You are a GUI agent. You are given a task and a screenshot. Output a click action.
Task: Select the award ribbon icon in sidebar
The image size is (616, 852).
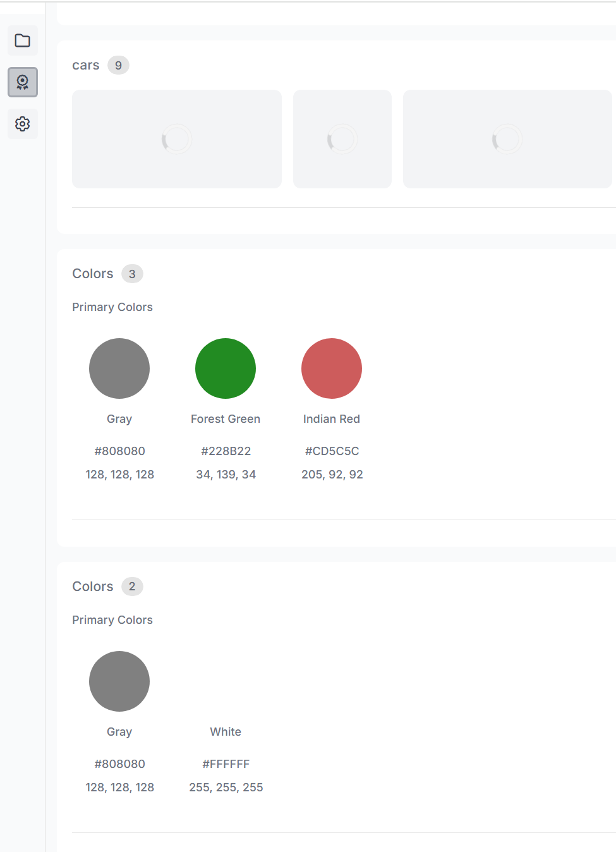(x=23, y=82)
